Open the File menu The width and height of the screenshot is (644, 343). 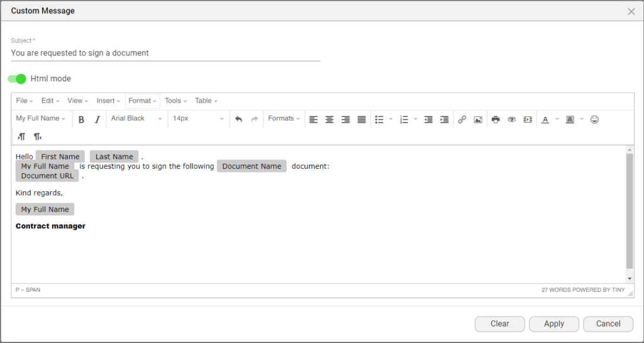(25, 101)
